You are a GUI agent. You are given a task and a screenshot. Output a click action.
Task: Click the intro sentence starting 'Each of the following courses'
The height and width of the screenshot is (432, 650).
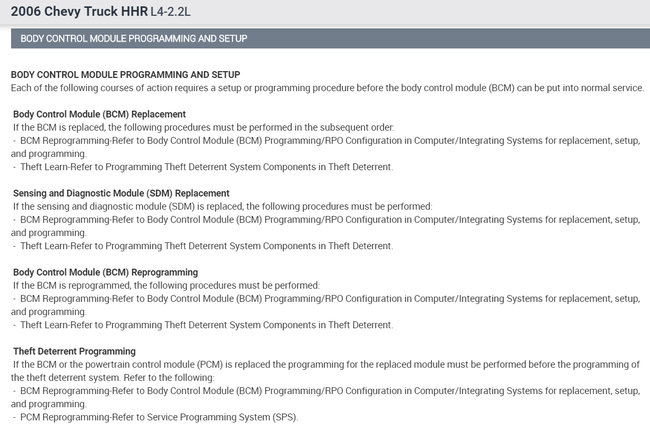(x=327, y=87)
